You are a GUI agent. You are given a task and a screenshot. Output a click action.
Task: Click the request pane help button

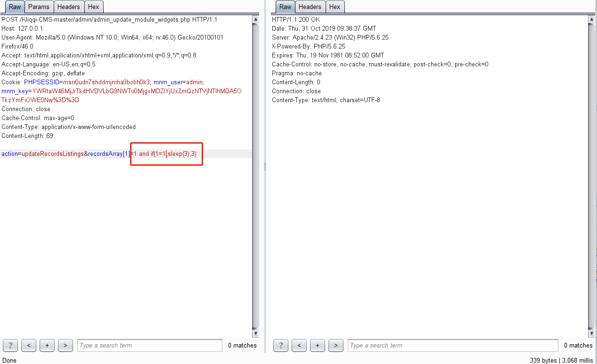point(10,345)
